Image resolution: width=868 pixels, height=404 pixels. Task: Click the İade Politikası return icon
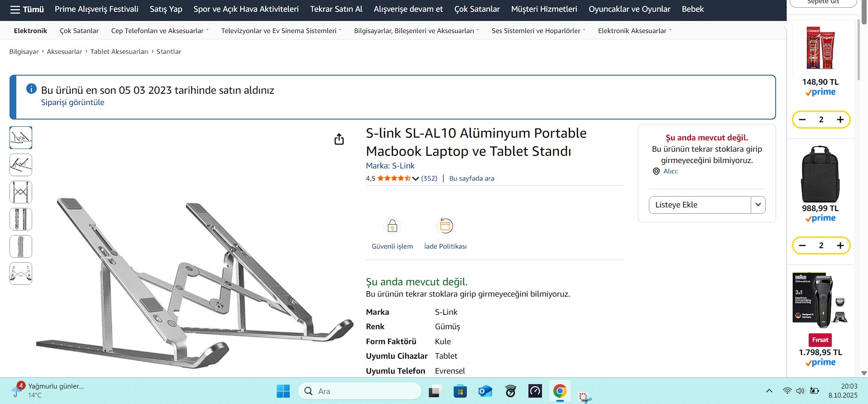pos(446,226)
